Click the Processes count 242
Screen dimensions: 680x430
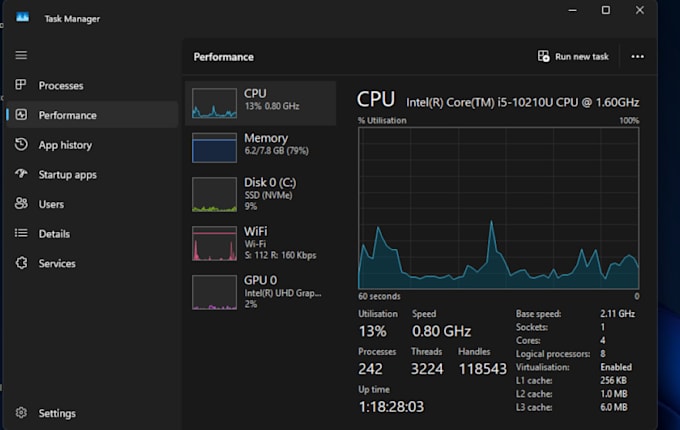[370, 369]
